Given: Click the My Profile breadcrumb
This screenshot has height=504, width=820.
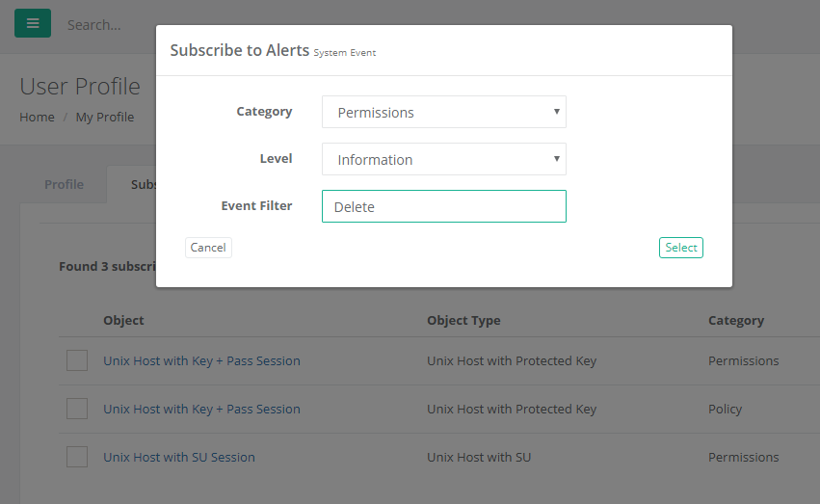Looking at the screenshot, I should [x=104, y=117].
